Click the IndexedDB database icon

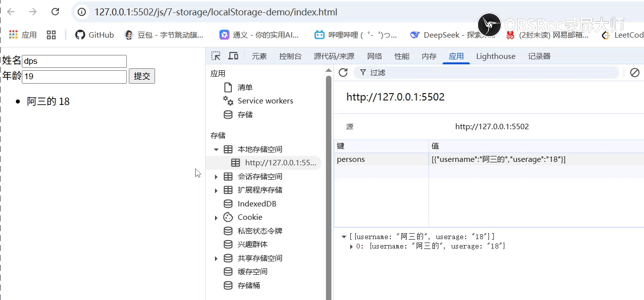(x=228, y=204)
